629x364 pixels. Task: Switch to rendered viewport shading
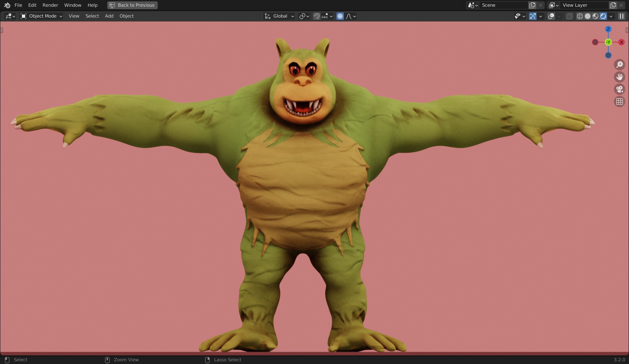603,16
